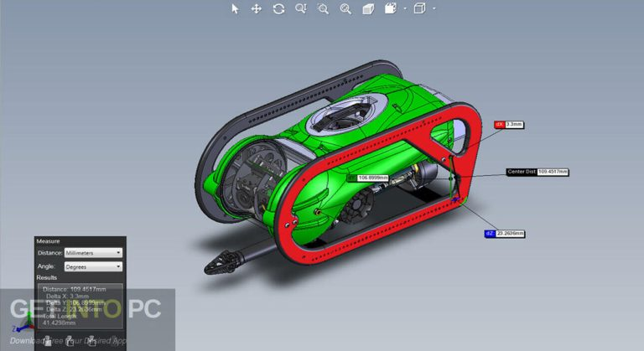Open the Distance units Millimeters dropdown
Screen dimensions: 644x351
point(93,252)
